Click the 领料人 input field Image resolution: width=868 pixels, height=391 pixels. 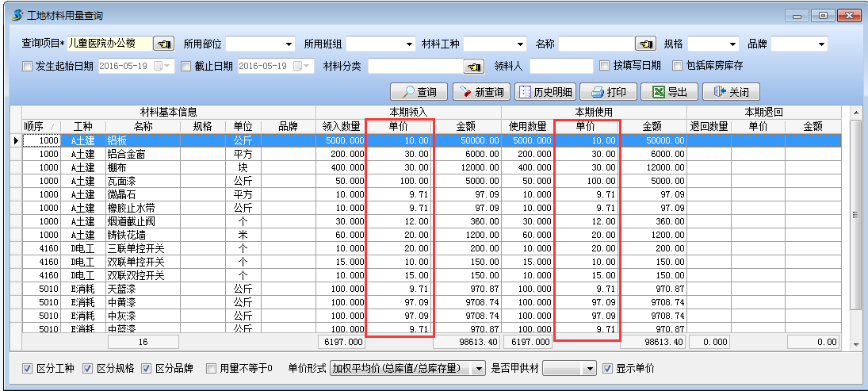[561, 66]
